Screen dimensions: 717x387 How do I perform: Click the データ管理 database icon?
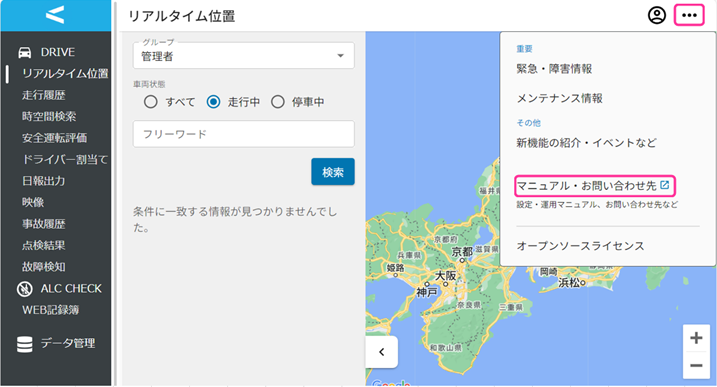tap(25, 344)
